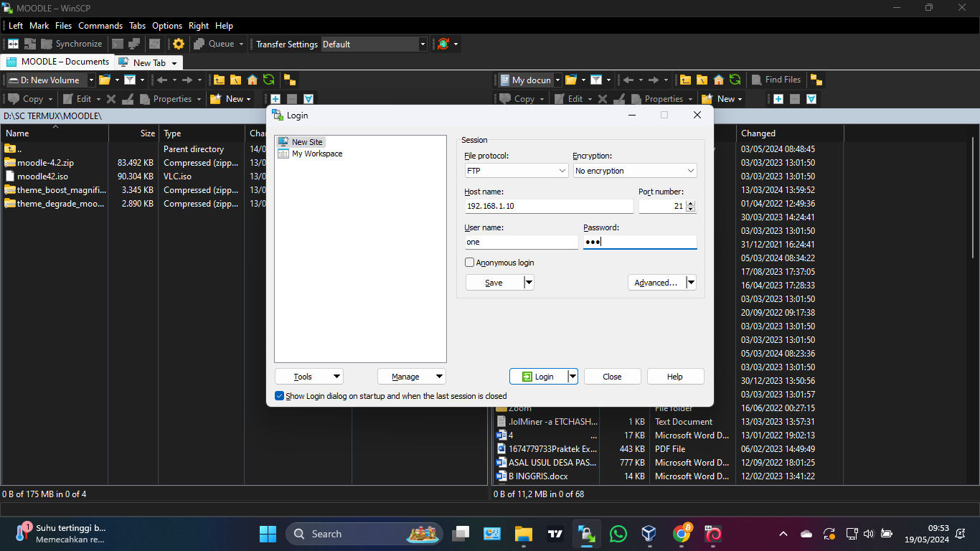980x551 pixels.
Task: Open the Tools dropdown menu
Action: click(309, 377)
